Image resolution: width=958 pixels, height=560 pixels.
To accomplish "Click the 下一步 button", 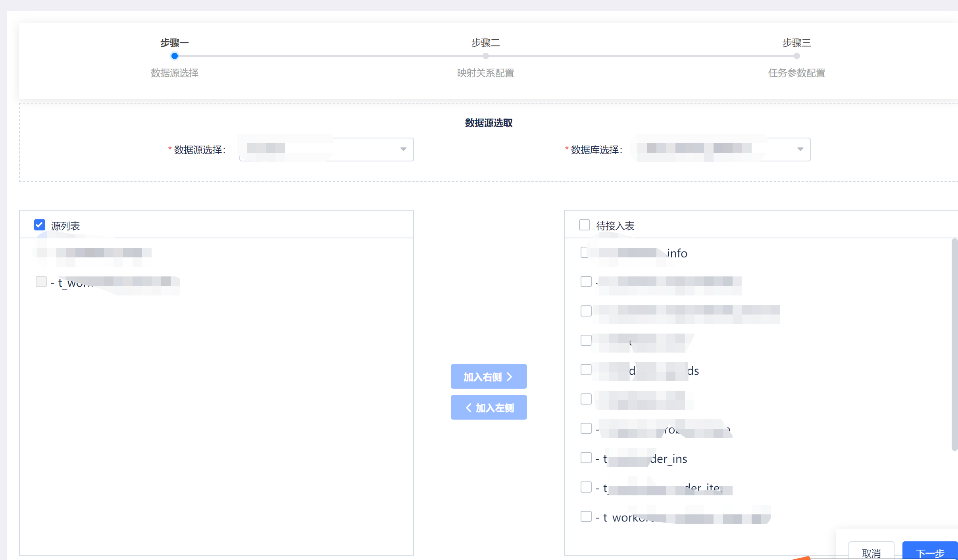I will click(931, 552).
